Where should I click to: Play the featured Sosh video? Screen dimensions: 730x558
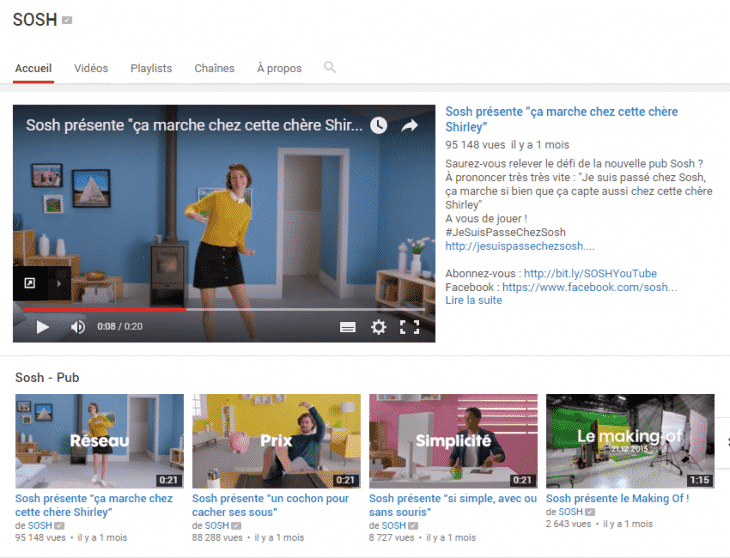click(x=42, y=327)
